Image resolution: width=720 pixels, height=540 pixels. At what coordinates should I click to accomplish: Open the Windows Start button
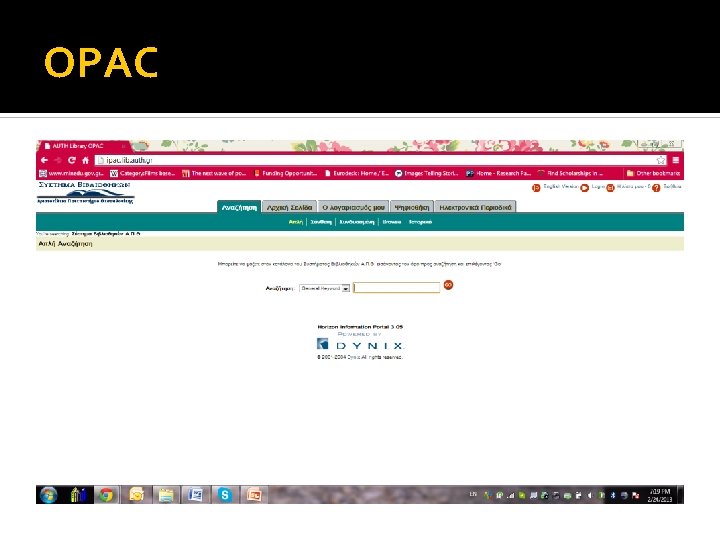click(x=49, y=495)
